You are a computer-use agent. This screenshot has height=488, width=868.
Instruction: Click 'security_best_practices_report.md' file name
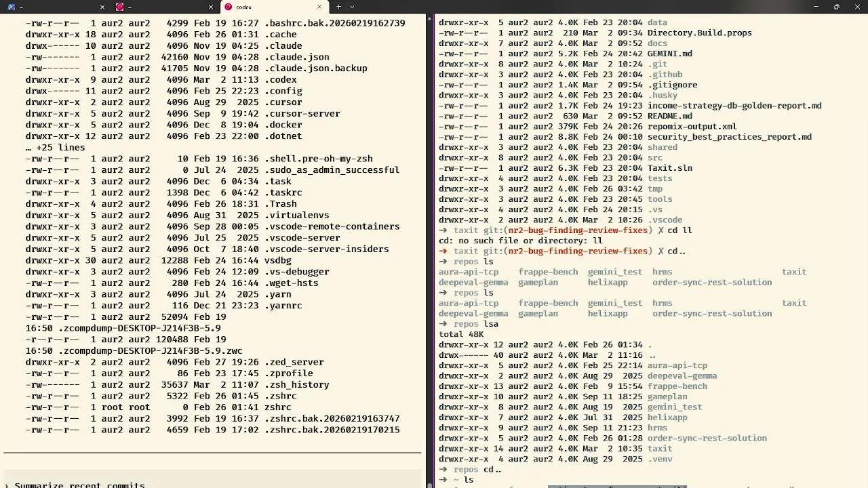pyautogui.click(x=730, y=137)
